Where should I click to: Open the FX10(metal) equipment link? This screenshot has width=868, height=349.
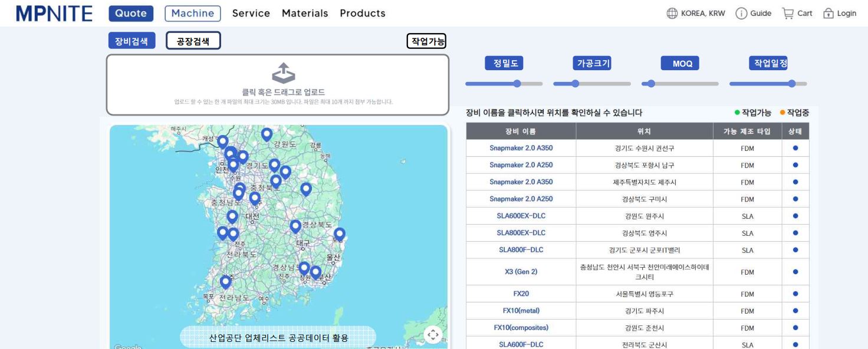coord(521,311)
